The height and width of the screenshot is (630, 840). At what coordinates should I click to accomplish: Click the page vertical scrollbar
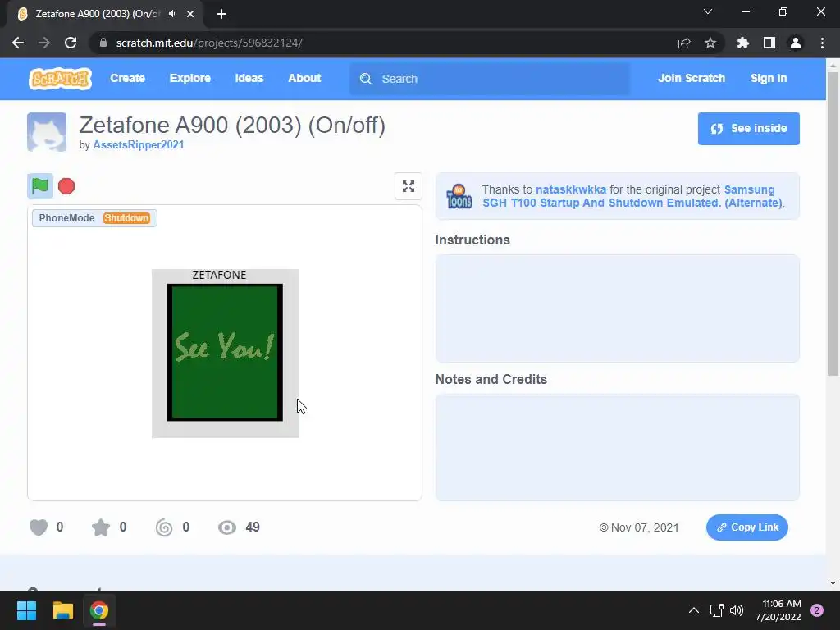tap(833, 224)
